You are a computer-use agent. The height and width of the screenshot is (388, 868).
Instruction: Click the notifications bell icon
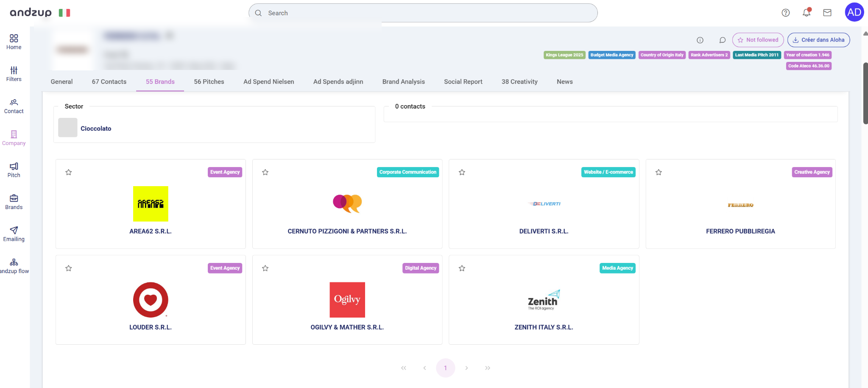point(806,13)
